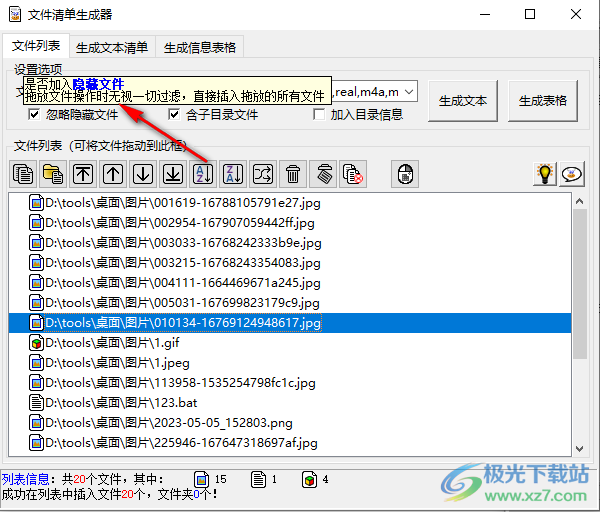Image resolution: width=600 pixels, height=512 pixels.
Task: Switch to 文件列表 tab
Action: click(x=36, y=46)
